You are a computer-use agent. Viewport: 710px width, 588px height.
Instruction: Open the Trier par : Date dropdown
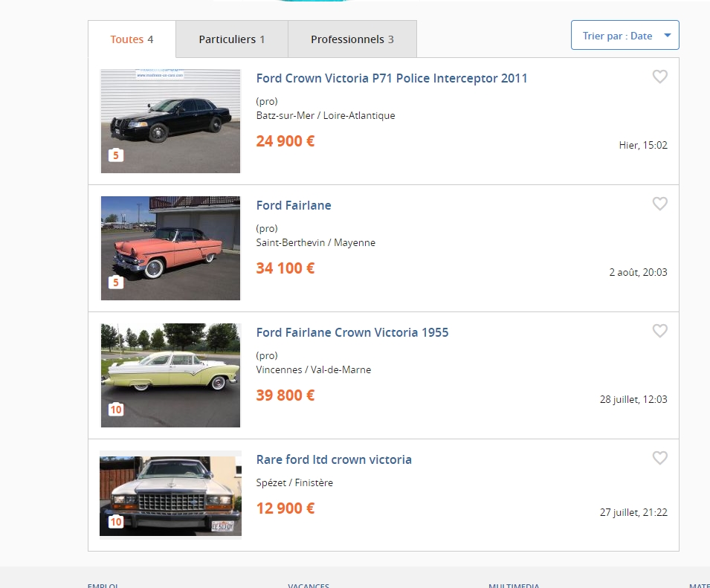click(625, 36)
